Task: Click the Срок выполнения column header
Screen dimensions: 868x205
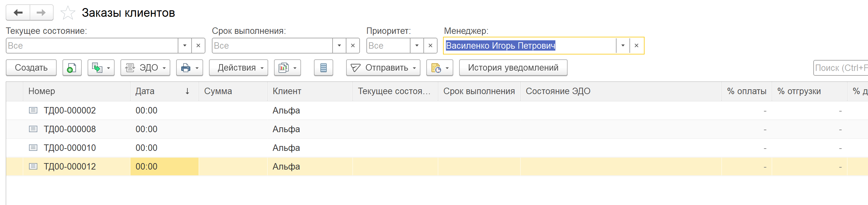Action: point(479,91)
